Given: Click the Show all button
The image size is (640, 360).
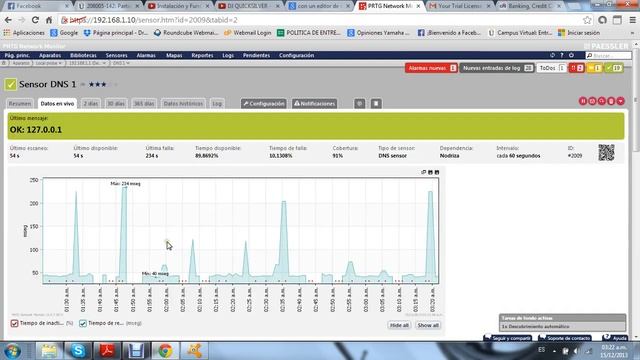Looking at the screenshot, I should click(428, 325).
